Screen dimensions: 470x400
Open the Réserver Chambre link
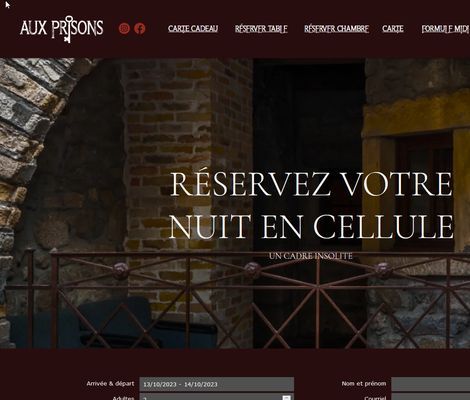click(336, 29)
